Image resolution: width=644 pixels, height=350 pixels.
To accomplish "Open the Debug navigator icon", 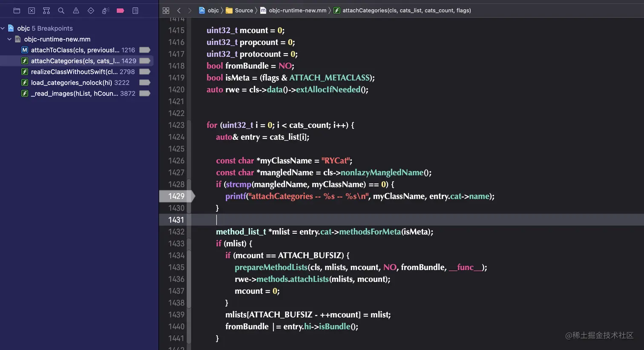I will coord(106,11).
